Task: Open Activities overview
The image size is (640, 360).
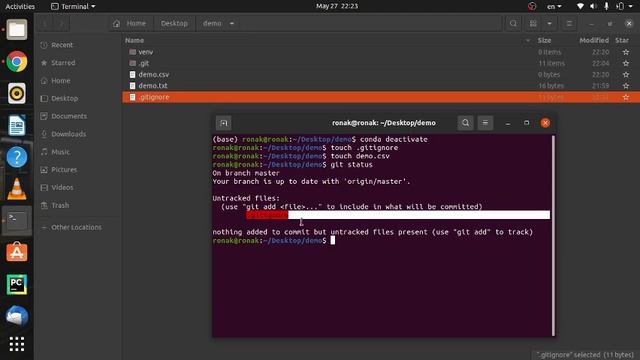Action: pyautogui.click(x=20, y=6)
